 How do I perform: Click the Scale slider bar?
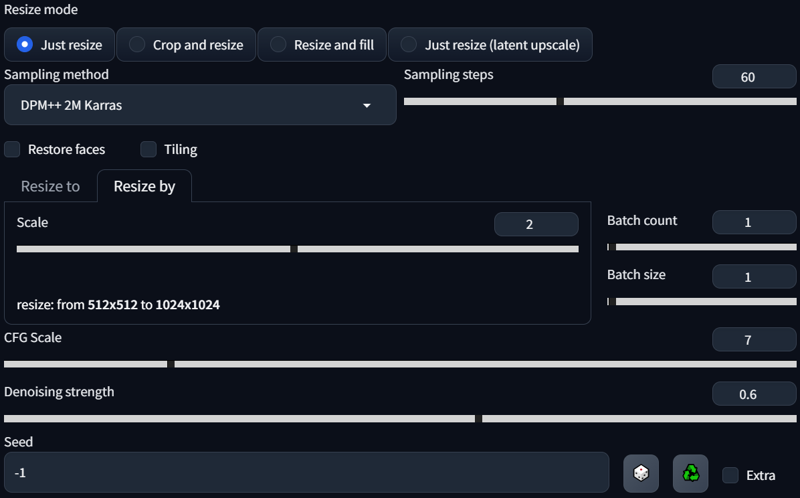297,249
